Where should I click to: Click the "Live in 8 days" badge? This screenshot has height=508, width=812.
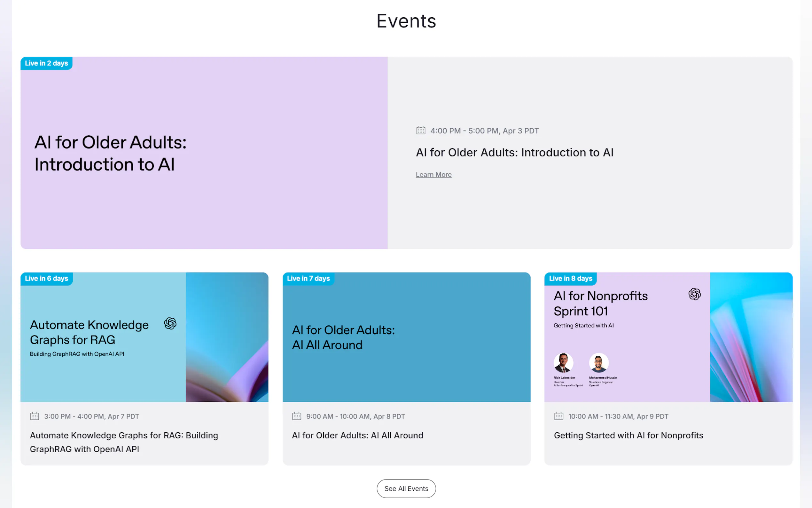(570, 279)
